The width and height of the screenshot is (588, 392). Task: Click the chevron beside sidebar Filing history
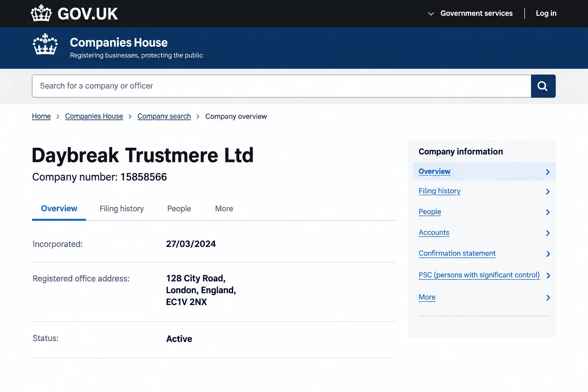click(x=548, y=191)
